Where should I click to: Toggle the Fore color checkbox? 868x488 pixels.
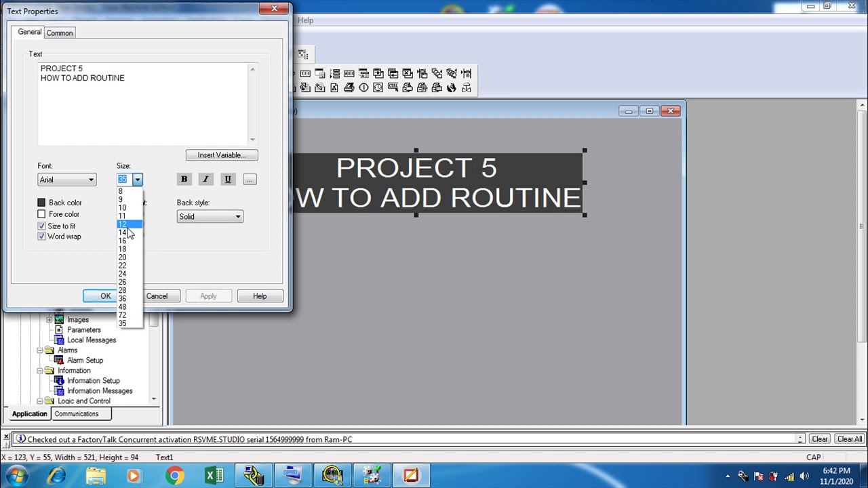[41, 214]
